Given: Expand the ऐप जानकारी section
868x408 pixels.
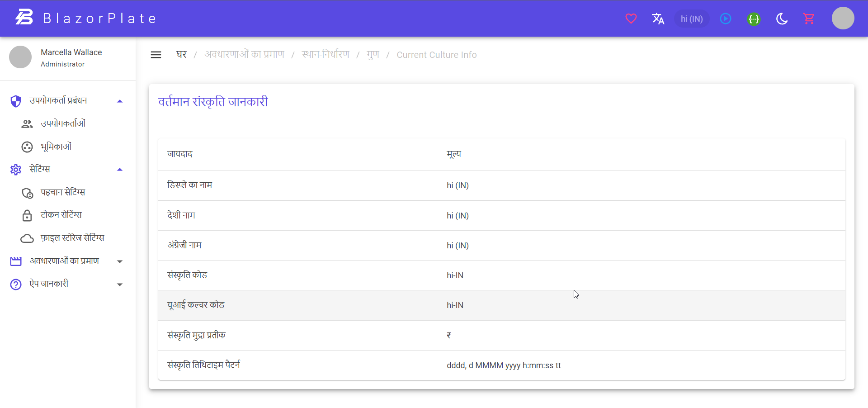Looking at the screenshot, I should tap(120, 284).
